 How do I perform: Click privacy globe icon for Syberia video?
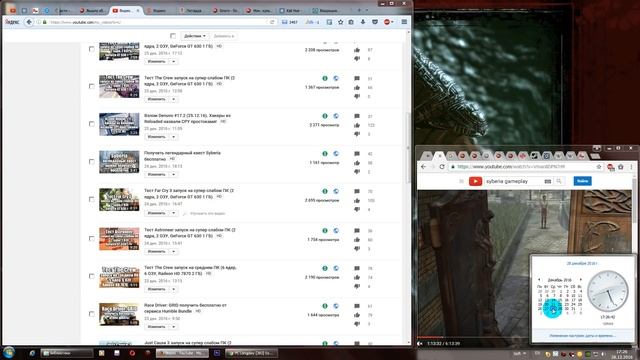336,153
